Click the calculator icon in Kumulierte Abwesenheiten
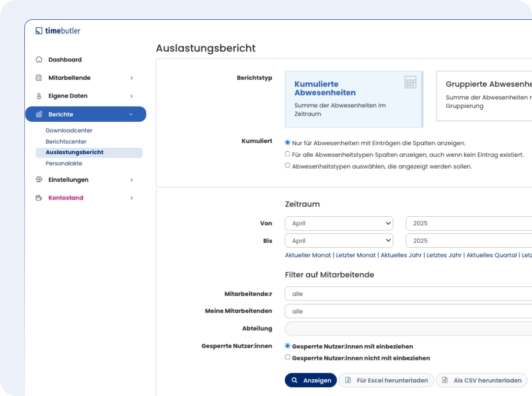The image size is (532, 396). point(410,83)
